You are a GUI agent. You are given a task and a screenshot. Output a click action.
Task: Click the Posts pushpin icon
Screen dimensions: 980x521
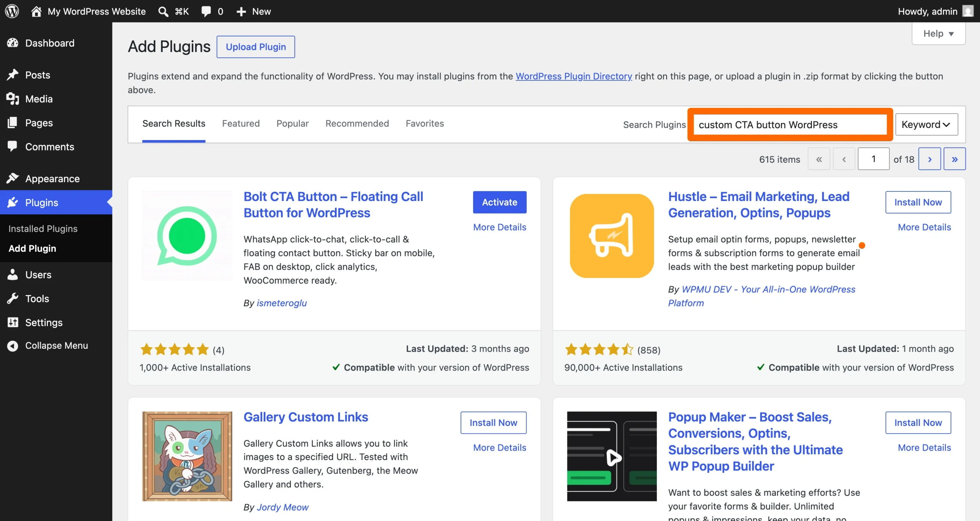(13, 75)
